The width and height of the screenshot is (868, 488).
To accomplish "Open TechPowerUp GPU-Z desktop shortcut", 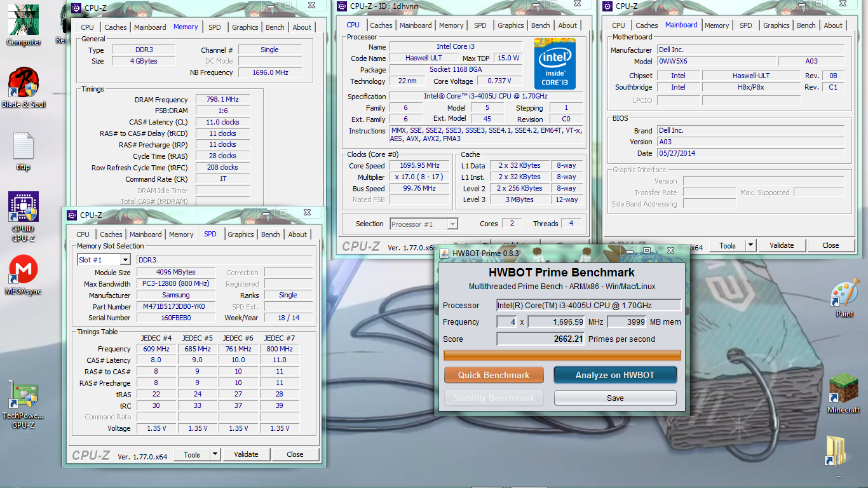I will click(x=24, y=404).
